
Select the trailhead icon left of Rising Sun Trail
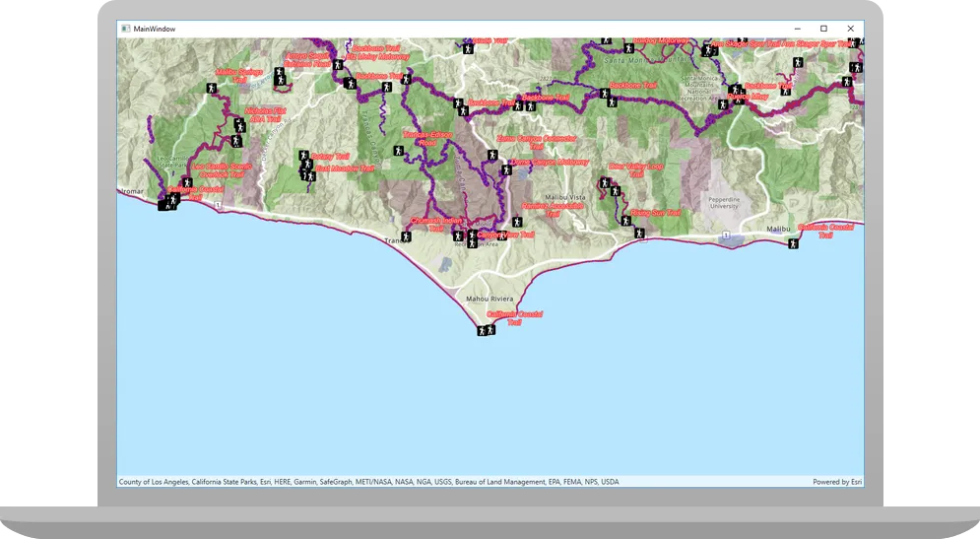625,221
